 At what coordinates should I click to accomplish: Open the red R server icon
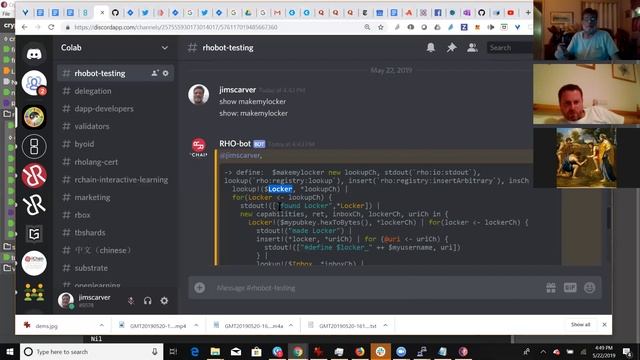(34, 176)
